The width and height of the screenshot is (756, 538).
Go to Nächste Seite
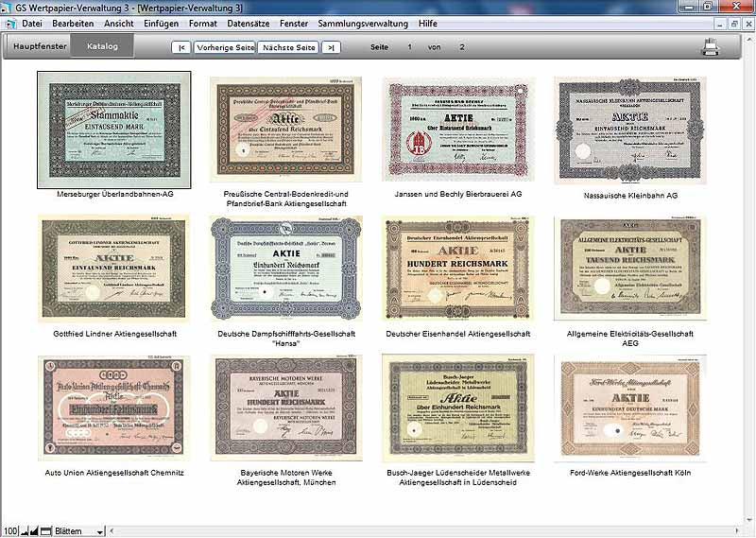[289, 46]
